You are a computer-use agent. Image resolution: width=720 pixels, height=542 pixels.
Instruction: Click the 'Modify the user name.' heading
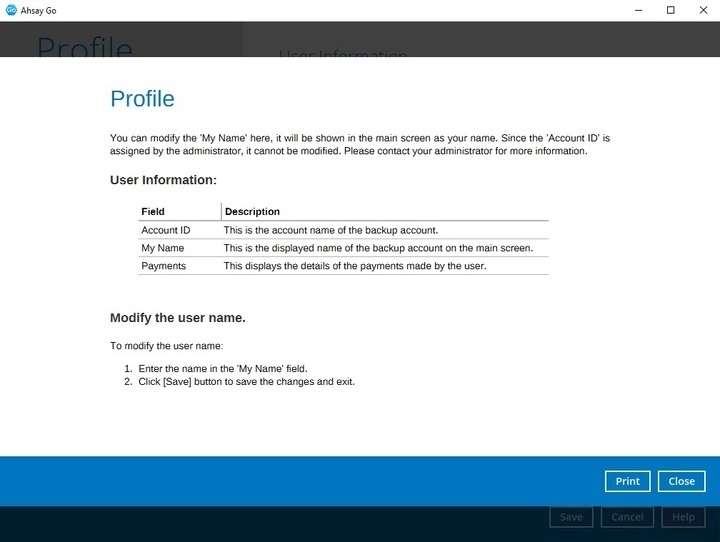pos(178,318)
